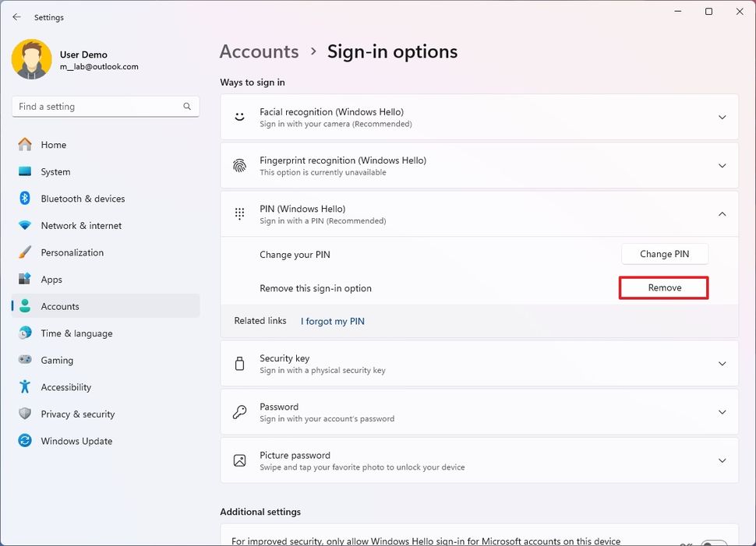The width and height of the screenshot is (756, 546).
Task: Open the I forgot my PIN link
Action: [332, 321]
